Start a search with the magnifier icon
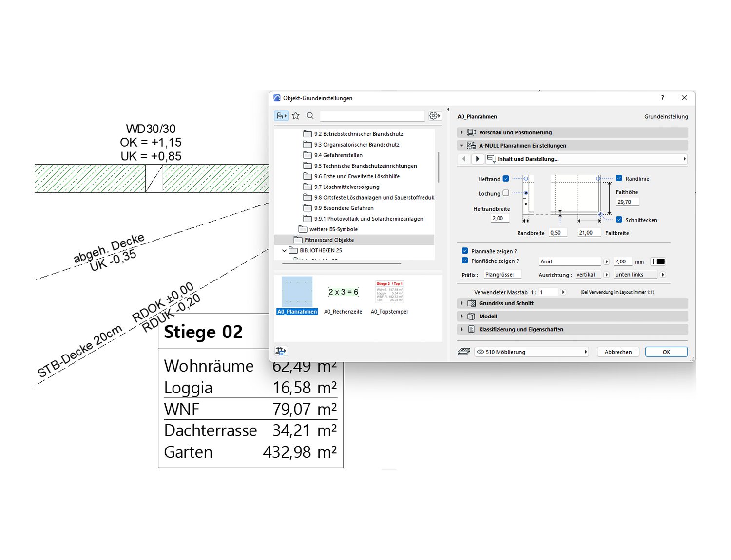 (310, 116)
